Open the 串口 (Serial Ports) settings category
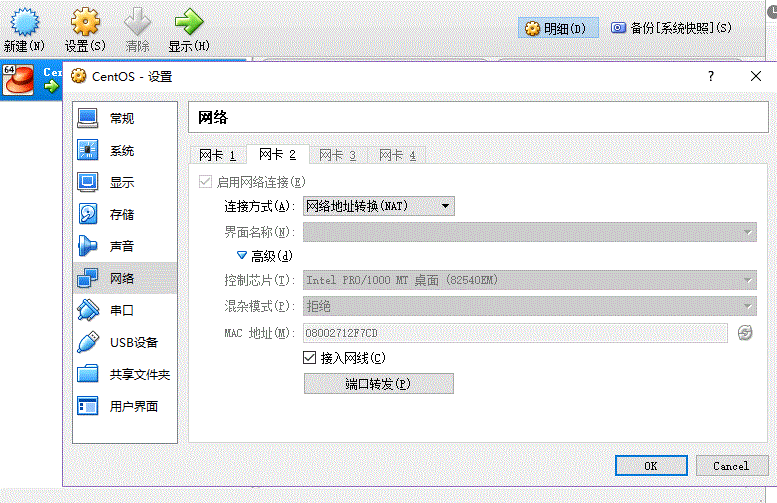Image resolution: width=777 pixels, height=503 pixels. pos(124,310)
